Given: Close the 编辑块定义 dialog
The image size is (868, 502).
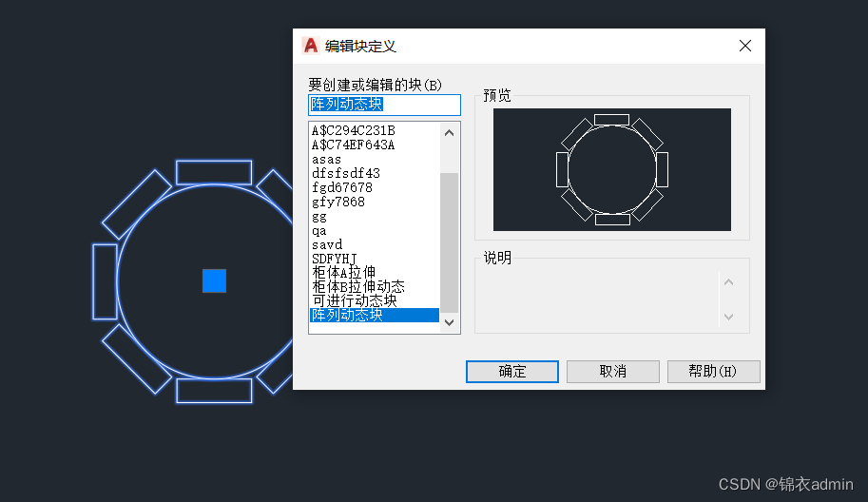Looking at the screenshot, I should point(745,46).
